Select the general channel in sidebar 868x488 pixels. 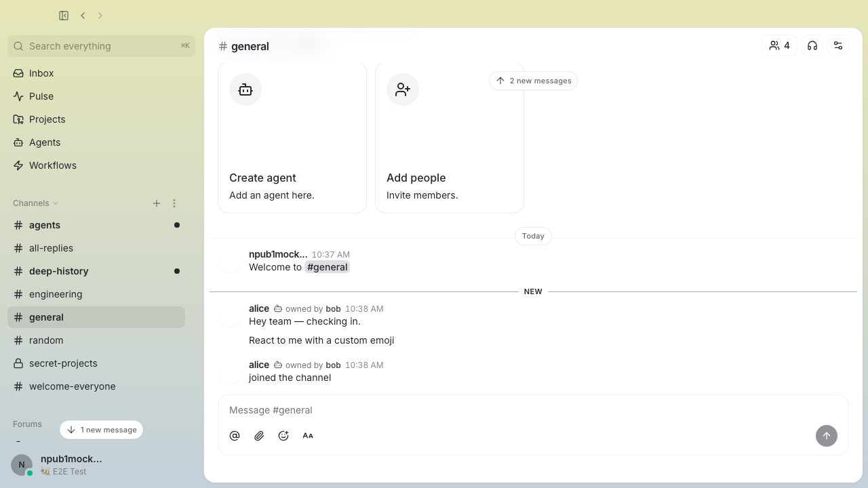tap(96, 317)
